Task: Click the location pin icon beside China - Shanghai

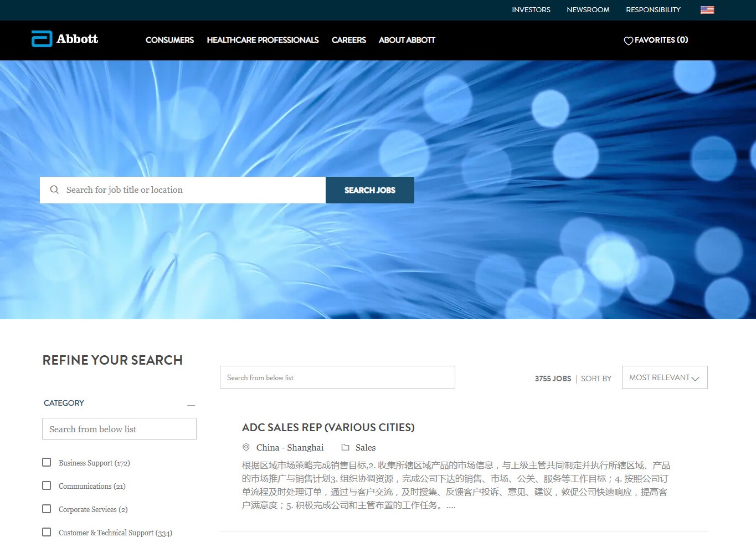Action: coord(246,447)
